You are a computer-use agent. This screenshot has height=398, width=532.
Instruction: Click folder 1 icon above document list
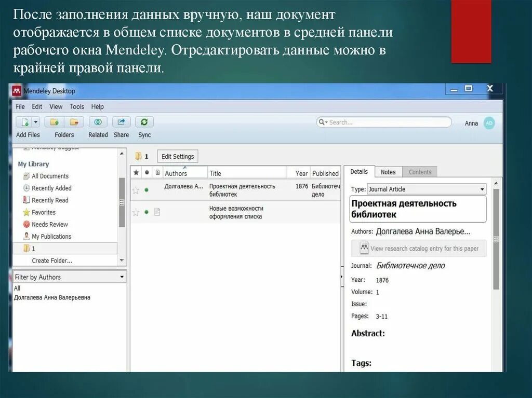click(138, 156)
